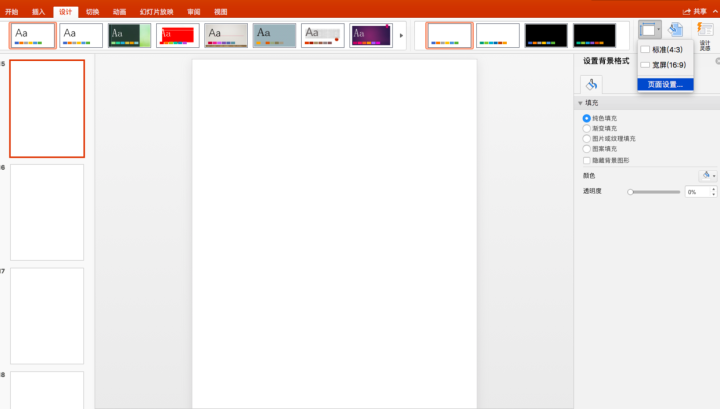720x409 pixels.
Task: Apply the white theme with red dot
Action: pyautogui.click(x=323, y=35)
